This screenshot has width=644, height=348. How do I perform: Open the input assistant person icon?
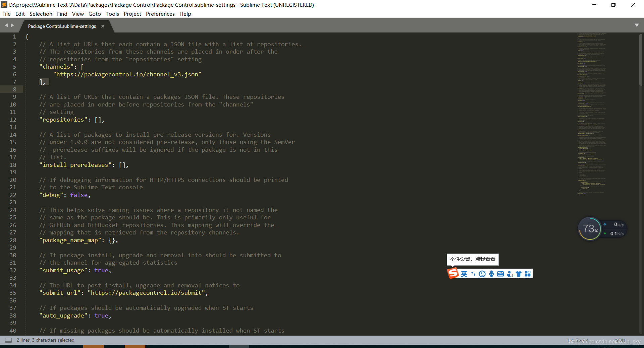[x=509, y=273]
